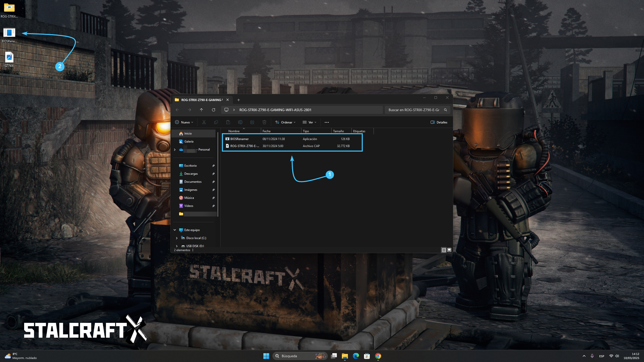Image resolution: width=644 pixels, height=362 pixels.
Task: Go back in File Explorer
Action: (x=177, y=110)
